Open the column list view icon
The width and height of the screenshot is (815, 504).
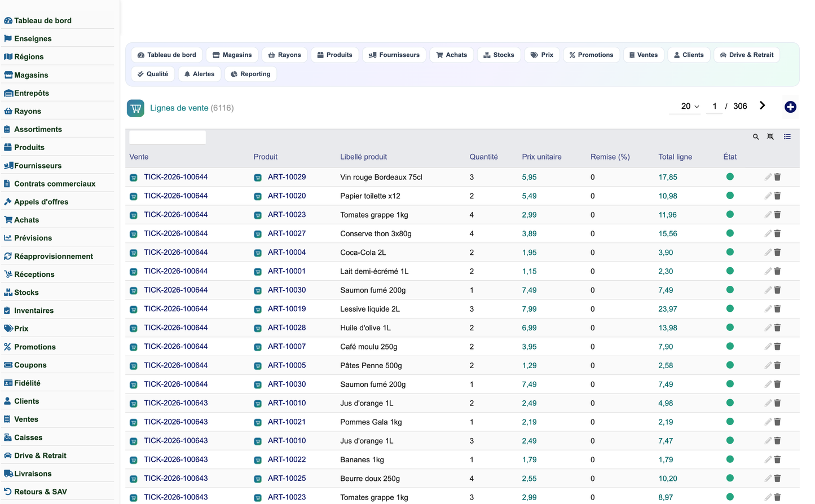787,137
